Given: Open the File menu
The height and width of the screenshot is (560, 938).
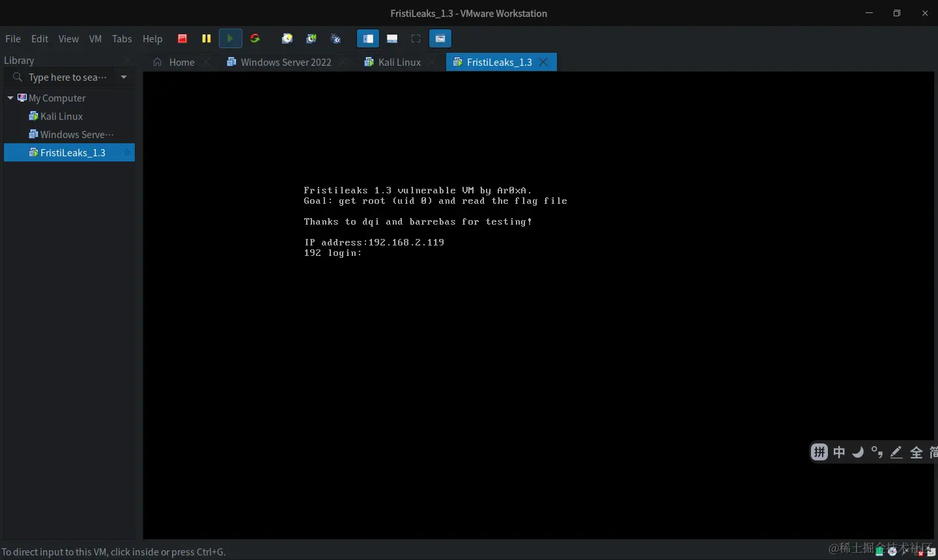Looking at the screenshot, I should (x=13, y=39).
